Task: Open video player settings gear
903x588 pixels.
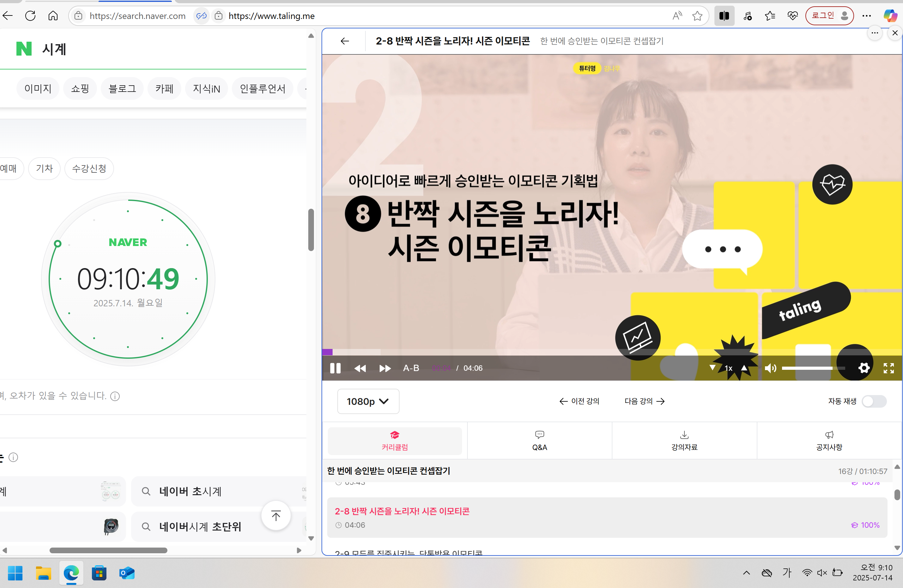Action: coord(864,368)
